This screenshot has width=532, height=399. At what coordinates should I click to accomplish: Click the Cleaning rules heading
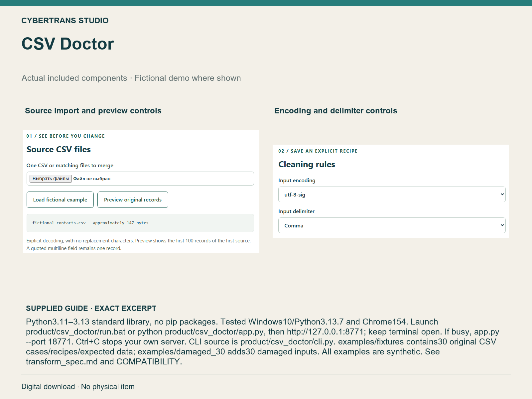(x=307, y=164)
